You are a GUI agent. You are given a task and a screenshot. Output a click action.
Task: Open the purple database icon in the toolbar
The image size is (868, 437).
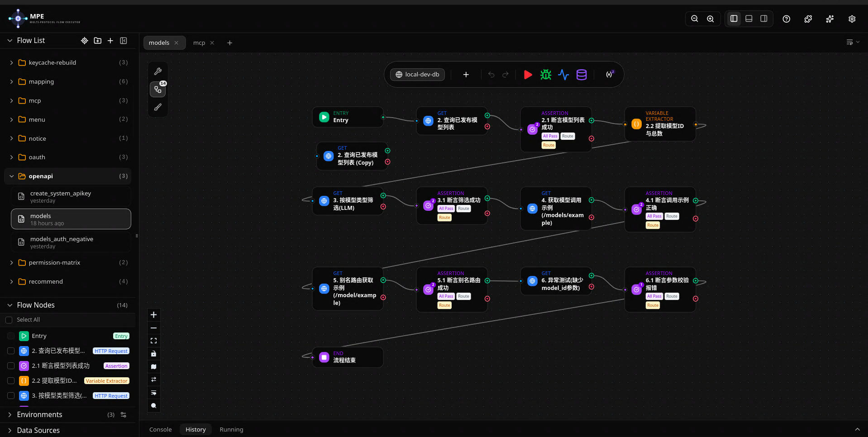(x=582, y=75)
